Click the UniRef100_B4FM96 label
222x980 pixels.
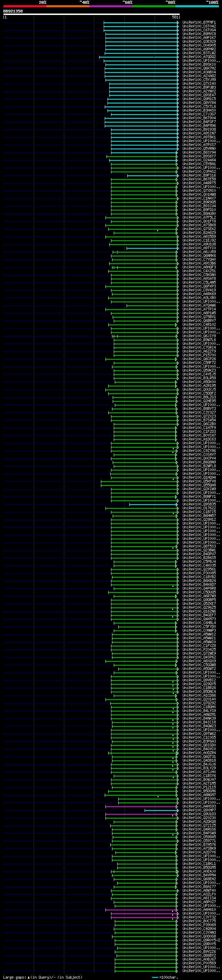[x=199, y=125]
